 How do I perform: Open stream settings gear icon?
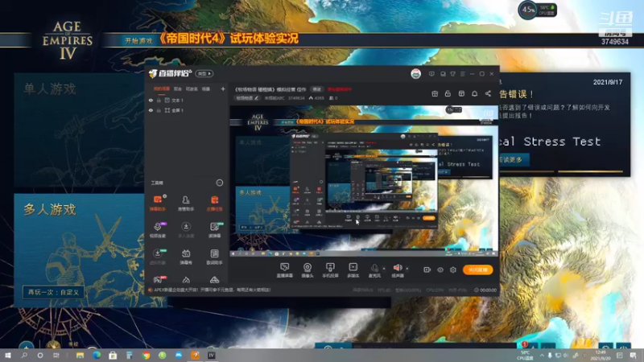[x=453, y=269]
